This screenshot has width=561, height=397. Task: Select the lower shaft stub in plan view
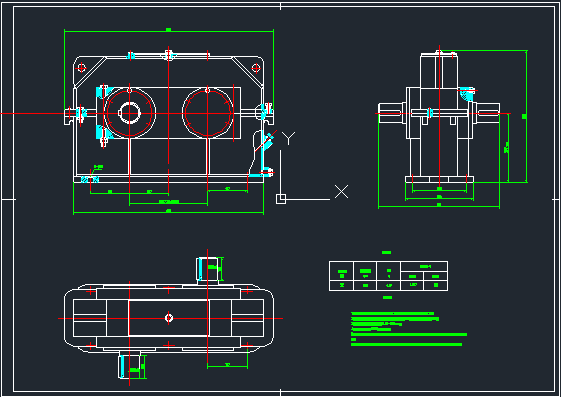(130, 365)
